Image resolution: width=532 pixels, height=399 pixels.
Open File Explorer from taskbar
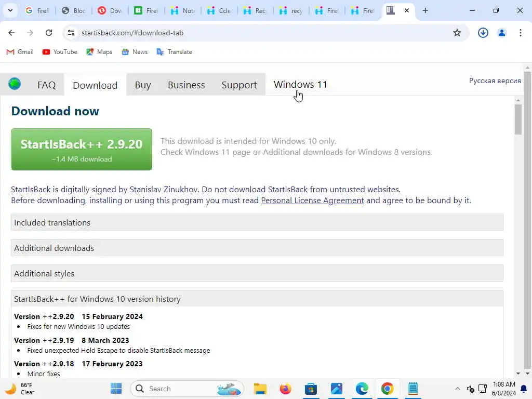260,389
